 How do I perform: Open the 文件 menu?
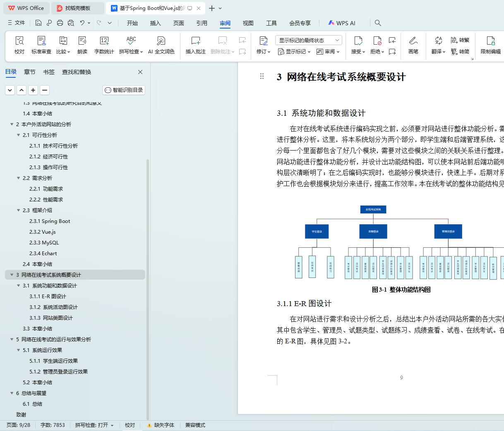click(x=17, y=23)
